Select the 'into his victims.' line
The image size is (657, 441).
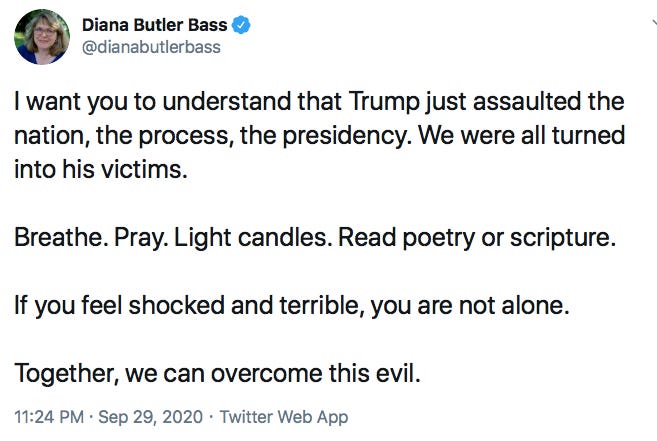click(101, 170)
